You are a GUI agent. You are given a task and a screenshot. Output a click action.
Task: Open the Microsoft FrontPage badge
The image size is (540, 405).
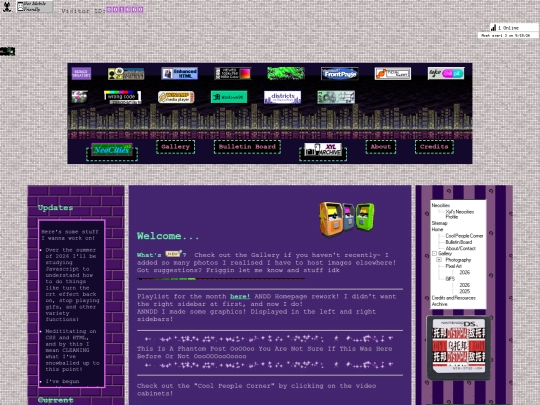(340, 73)
